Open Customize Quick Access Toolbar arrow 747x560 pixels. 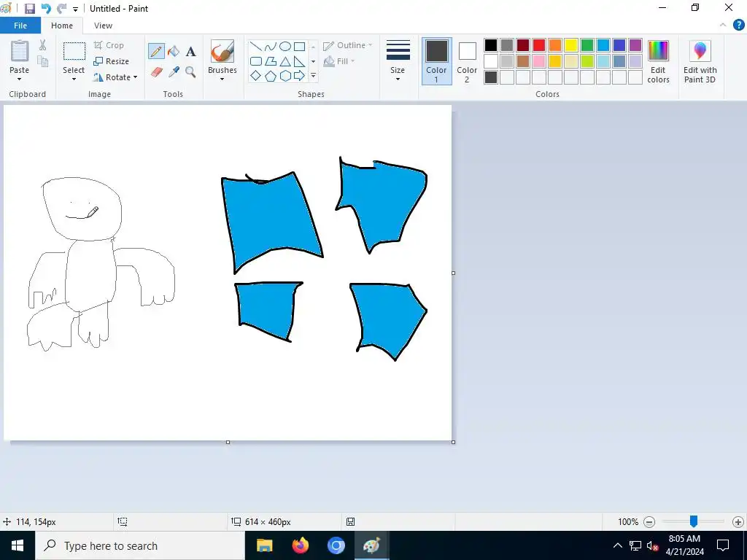[75, 9]
